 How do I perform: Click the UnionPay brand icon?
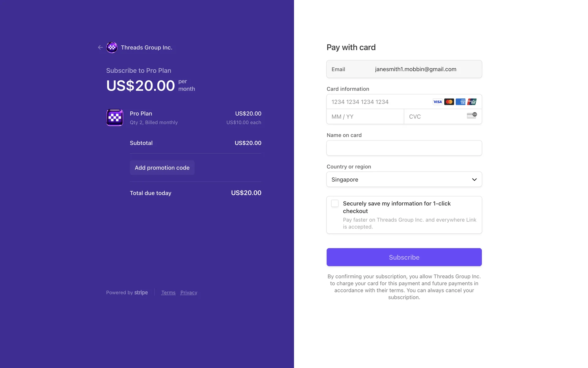point(472,102)
